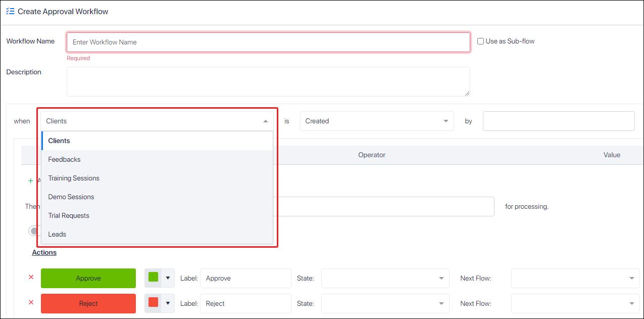Remove the Approve action using its red X

click(31, 277)
